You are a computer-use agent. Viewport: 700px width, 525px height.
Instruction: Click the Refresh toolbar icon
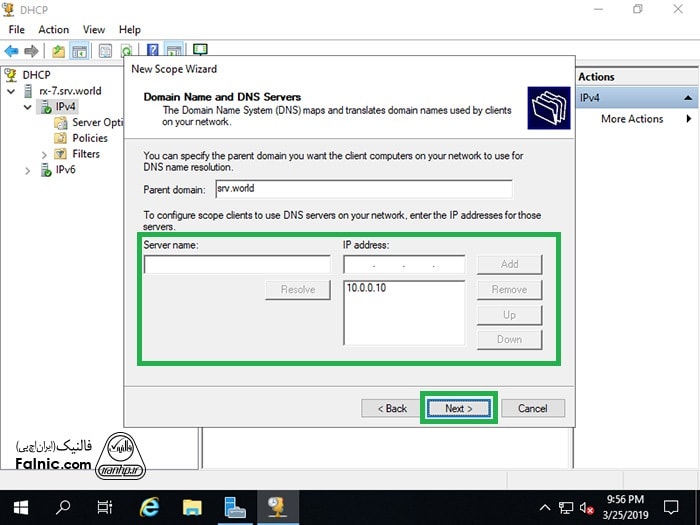pyautogui.click(x=126, y=50)
